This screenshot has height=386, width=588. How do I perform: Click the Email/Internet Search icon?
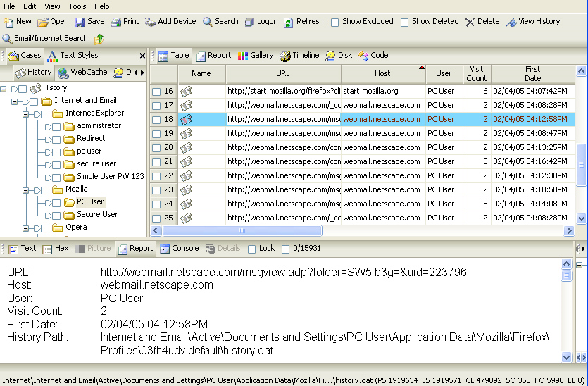coord(7,39)
